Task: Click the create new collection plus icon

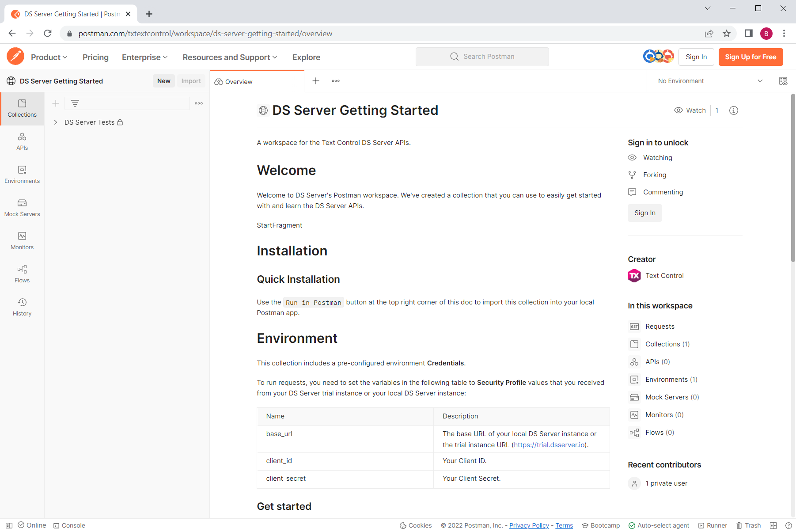Action: tap(56, 103)
